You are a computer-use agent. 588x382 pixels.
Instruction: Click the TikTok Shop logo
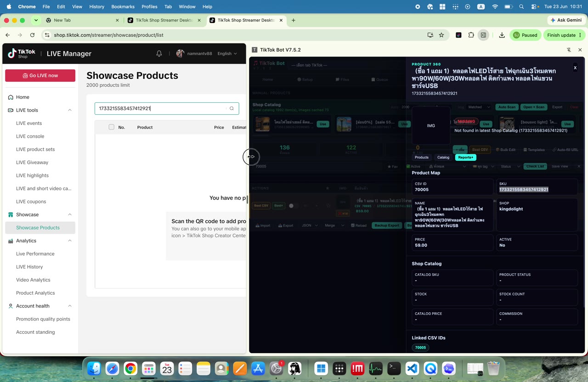point(22,54)
